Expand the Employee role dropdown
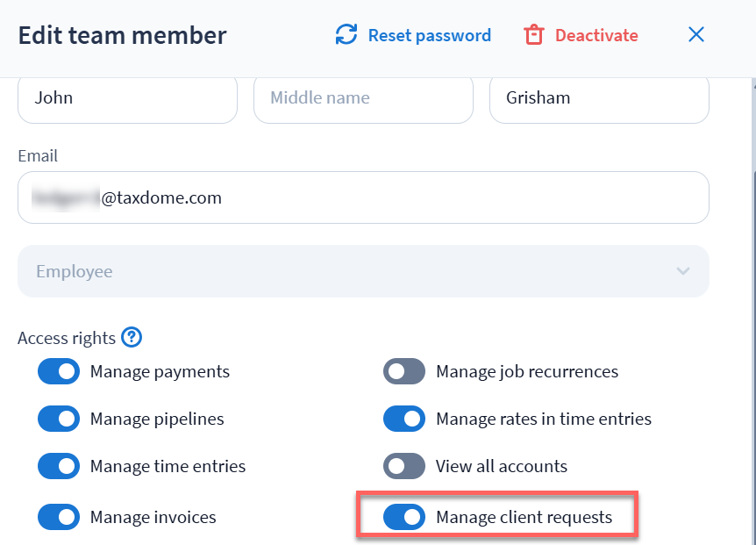Screen dimensions: 756x545 [x=363, y=271]
